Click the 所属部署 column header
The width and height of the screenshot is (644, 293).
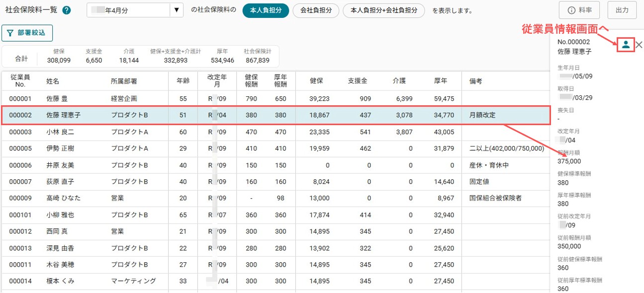pos(123,81)
